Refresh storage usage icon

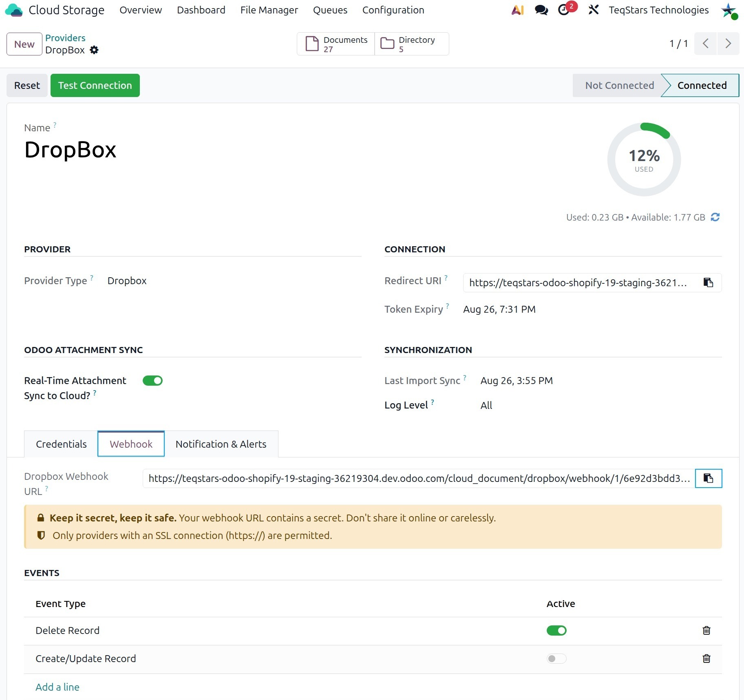[715, 217]
